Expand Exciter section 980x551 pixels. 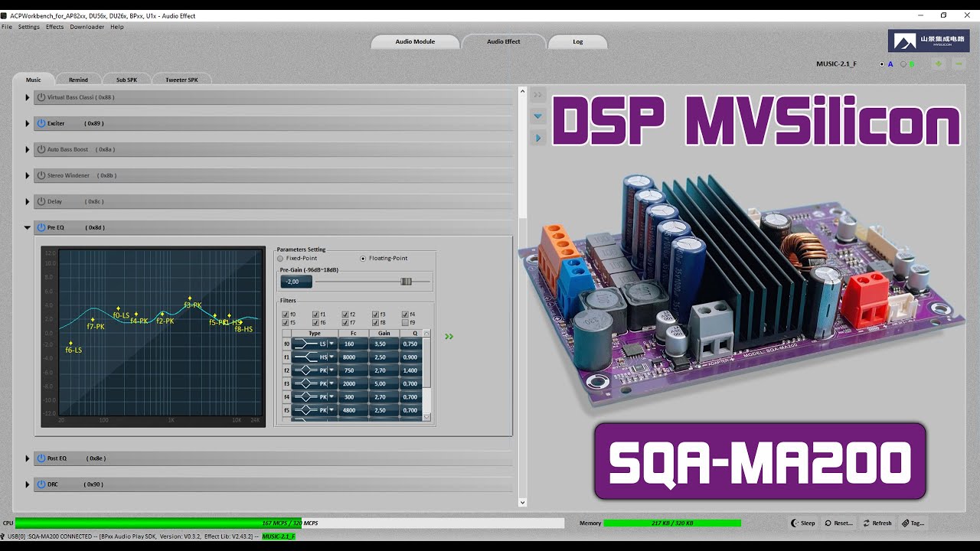point(28,123)
